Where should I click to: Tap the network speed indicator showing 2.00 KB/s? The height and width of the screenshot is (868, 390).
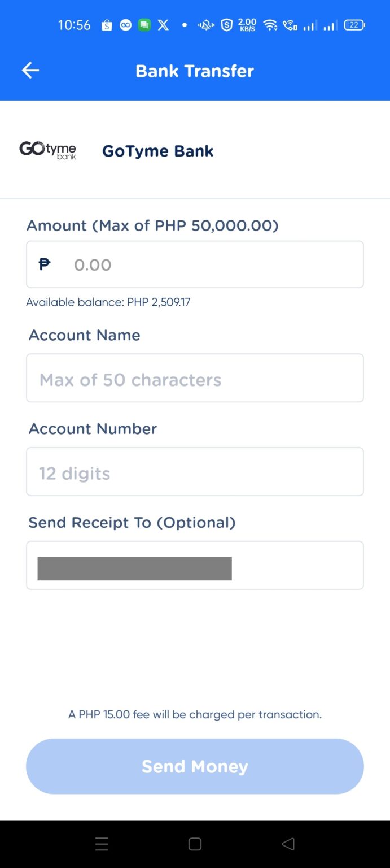click(x=246, y=25)
